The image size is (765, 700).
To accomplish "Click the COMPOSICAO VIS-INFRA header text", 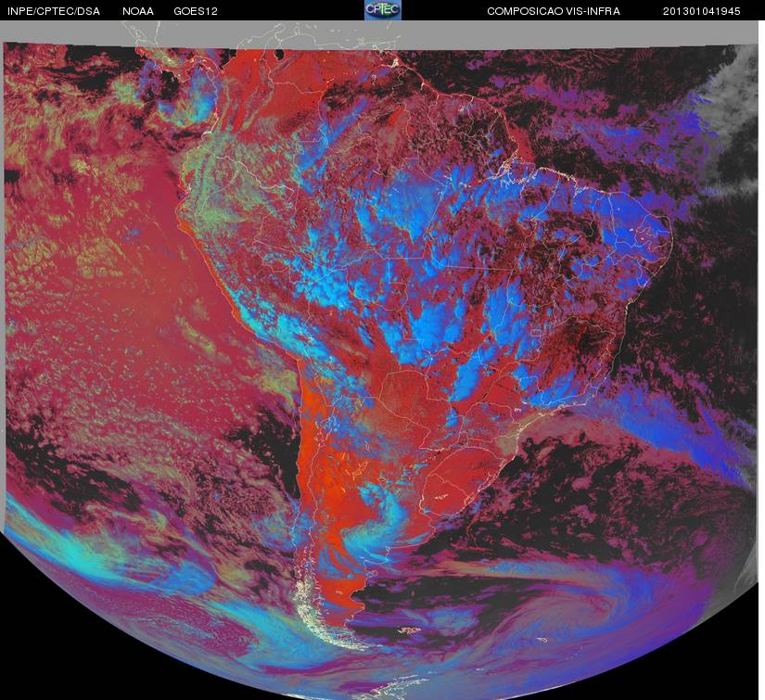I will [554, 11].
